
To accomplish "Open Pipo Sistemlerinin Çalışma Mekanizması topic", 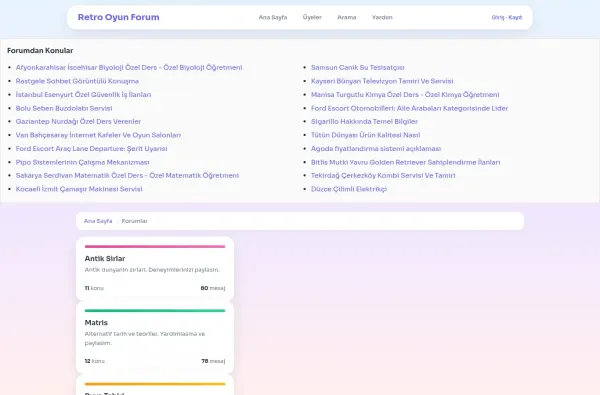I will coord(83,162).
